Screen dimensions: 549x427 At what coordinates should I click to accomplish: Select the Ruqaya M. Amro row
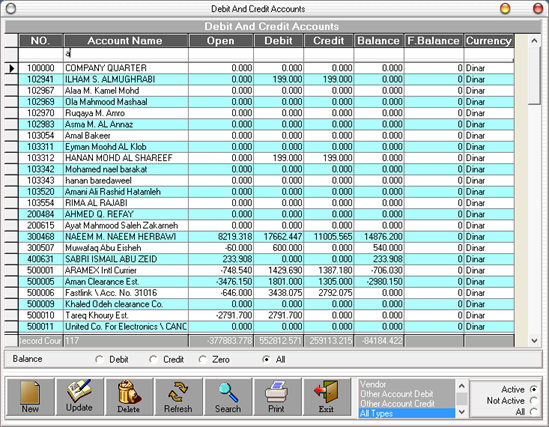[266, 113]
